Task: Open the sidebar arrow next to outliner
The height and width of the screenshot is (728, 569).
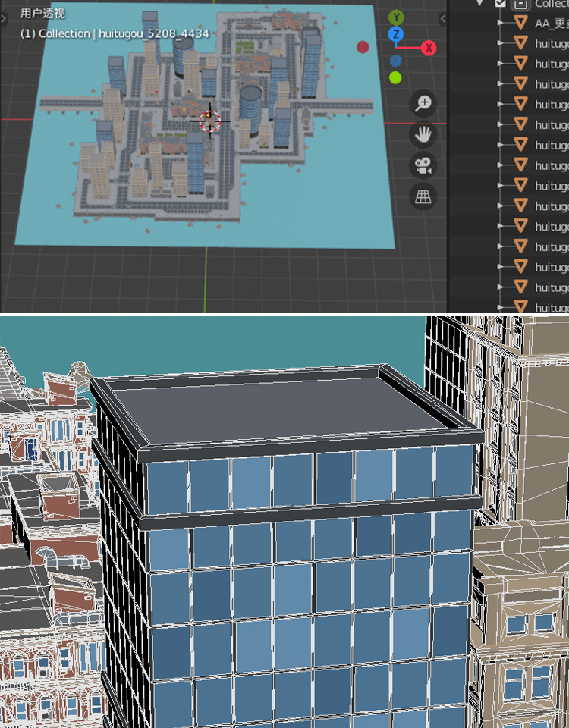Action: click(442, 18)
